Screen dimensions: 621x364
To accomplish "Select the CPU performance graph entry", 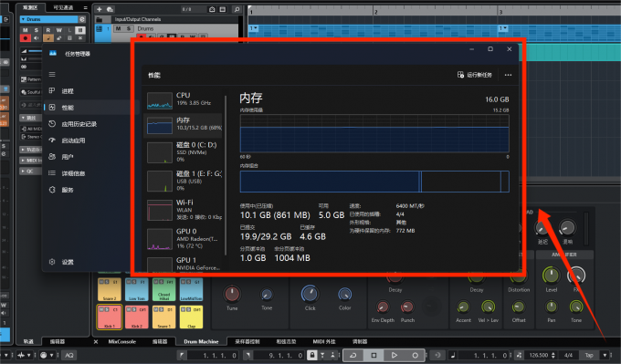I will (184, 99).
